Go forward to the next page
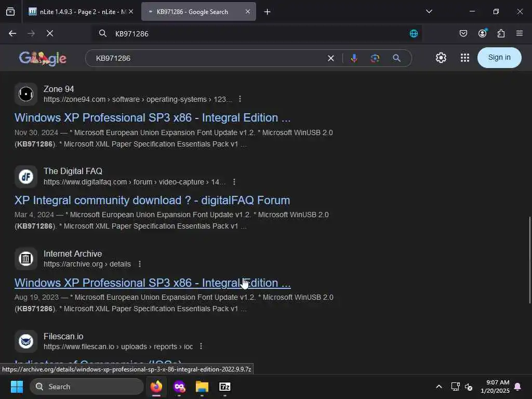Image resolution: width=532 pixels, height=399 pixels. [31, 33]
